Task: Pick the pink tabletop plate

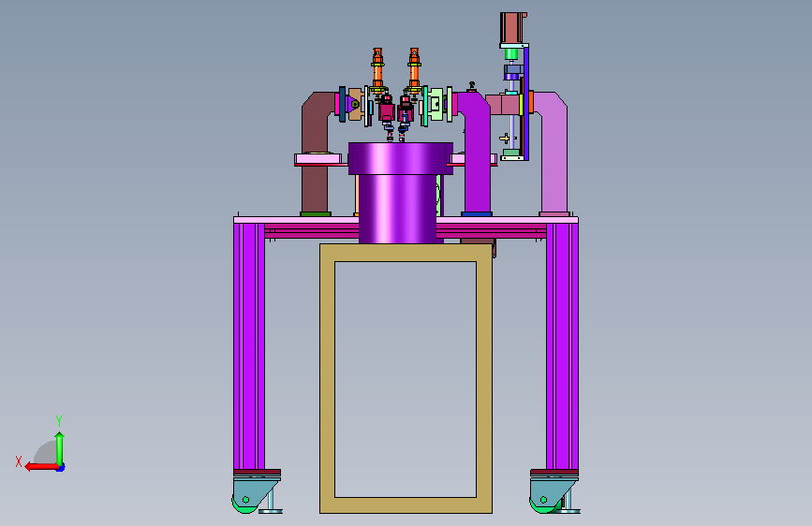Action: pos(406,220)
